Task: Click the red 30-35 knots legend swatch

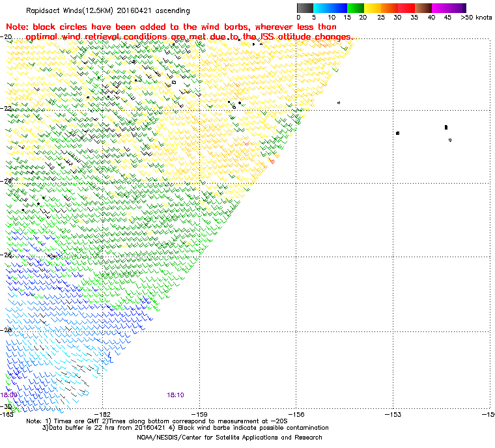Action: [406, 8]
